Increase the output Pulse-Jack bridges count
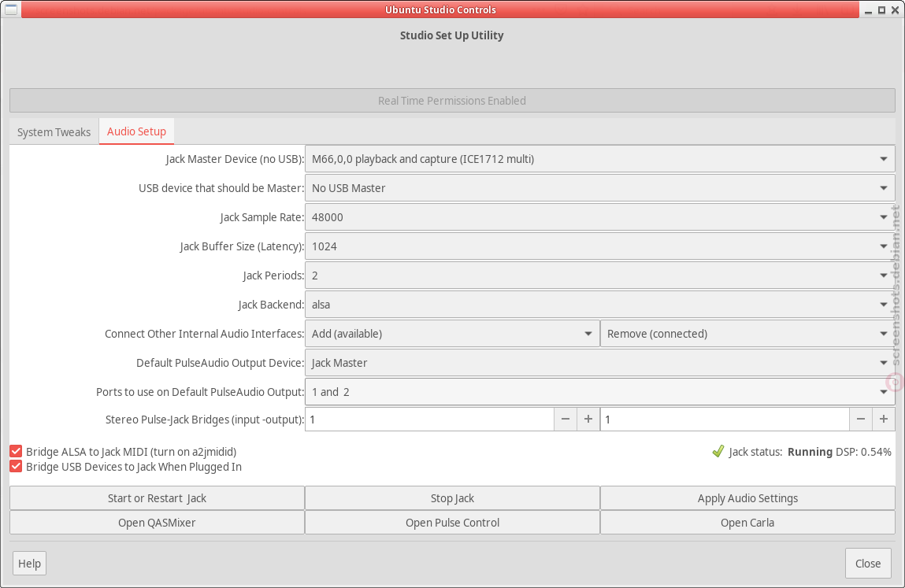This screenshot has height=588, width=905. click(884, 420)
